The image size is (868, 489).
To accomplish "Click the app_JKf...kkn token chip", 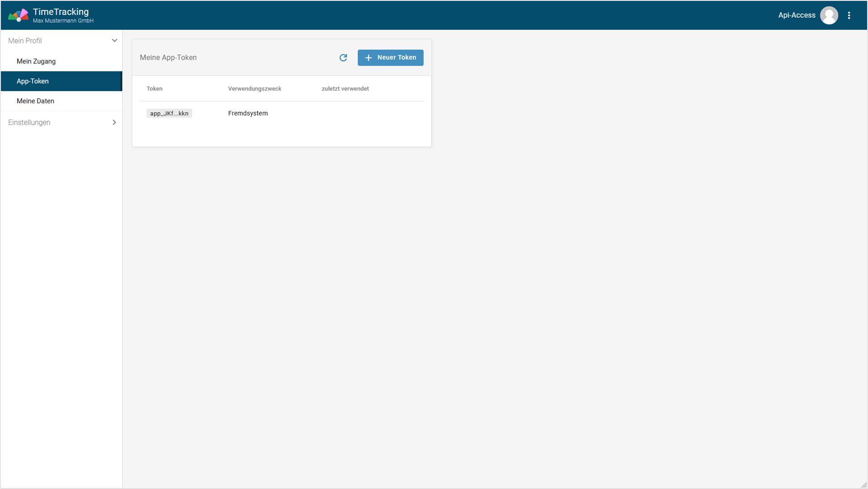I will coord(169,113).
